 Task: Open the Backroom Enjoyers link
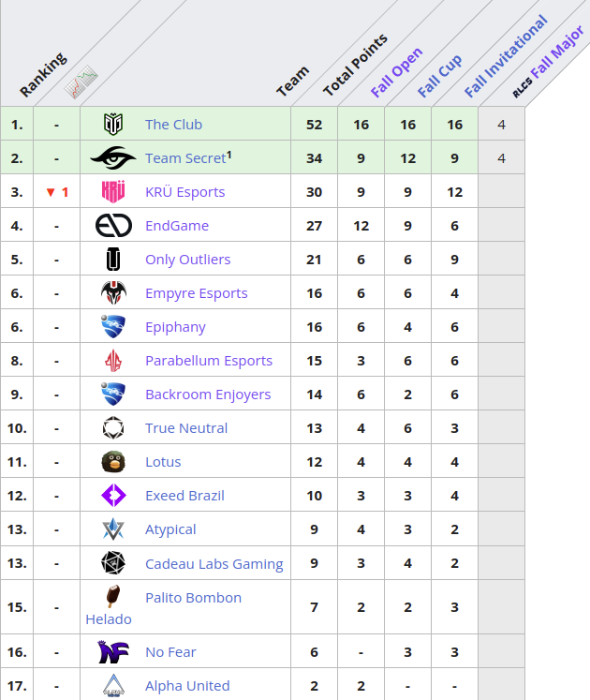click(x=208, y=395)
